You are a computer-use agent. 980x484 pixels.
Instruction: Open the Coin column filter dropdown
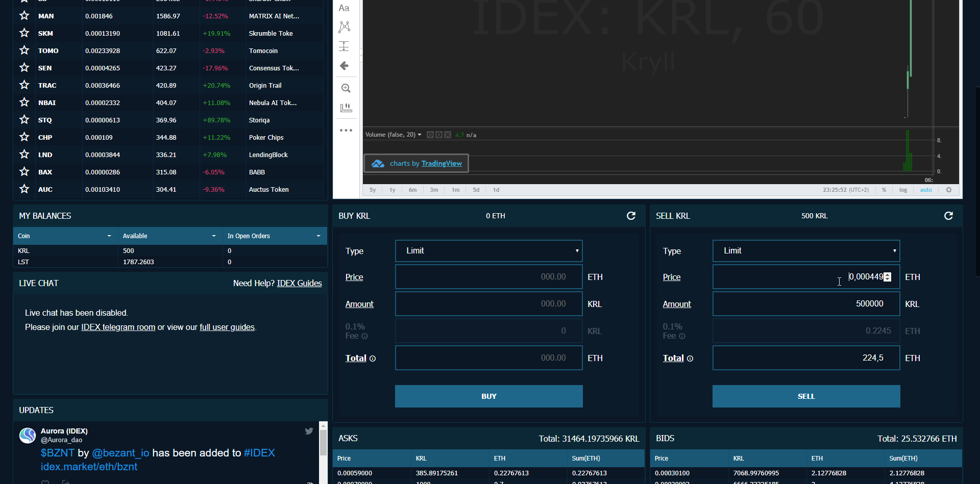coord(109,236)
